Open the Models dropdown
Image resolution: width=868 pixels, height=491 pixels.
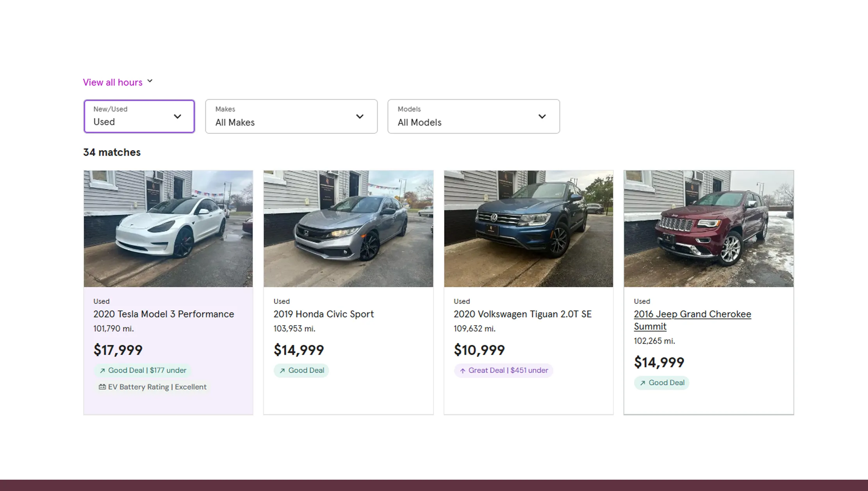tap(473, 116)
